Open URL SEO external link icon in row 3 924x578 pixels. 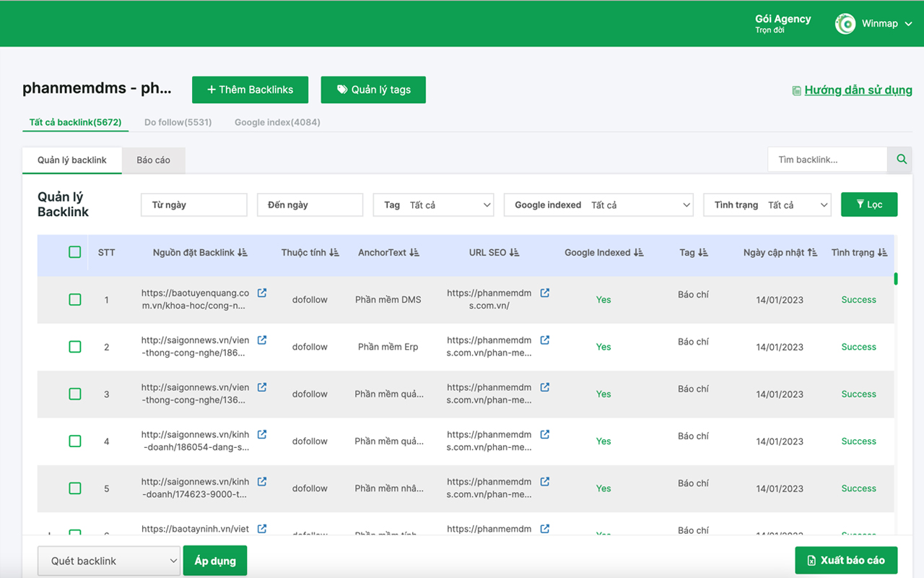(545, 387)
